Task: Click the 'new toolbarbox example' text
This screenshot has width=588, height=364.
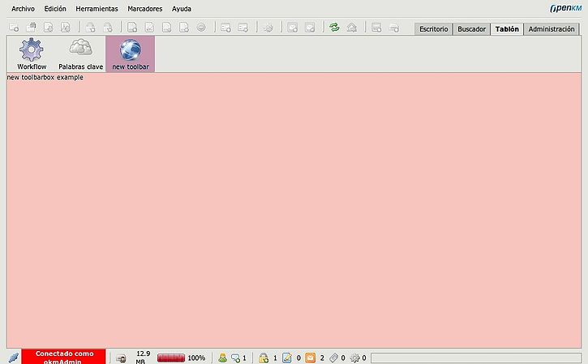Action: (45, 77)
